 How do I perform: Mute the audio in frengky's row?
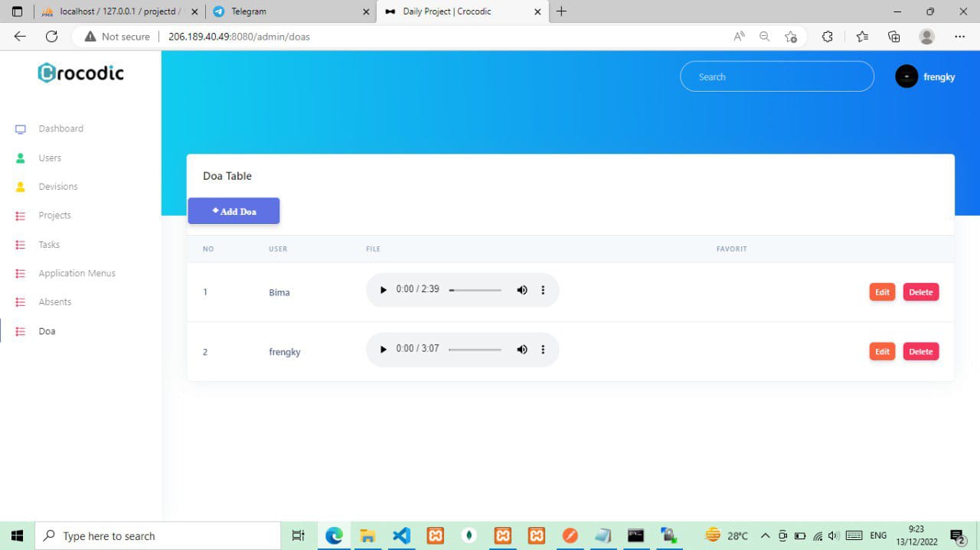pyautogui.click(x=522, y=350)
